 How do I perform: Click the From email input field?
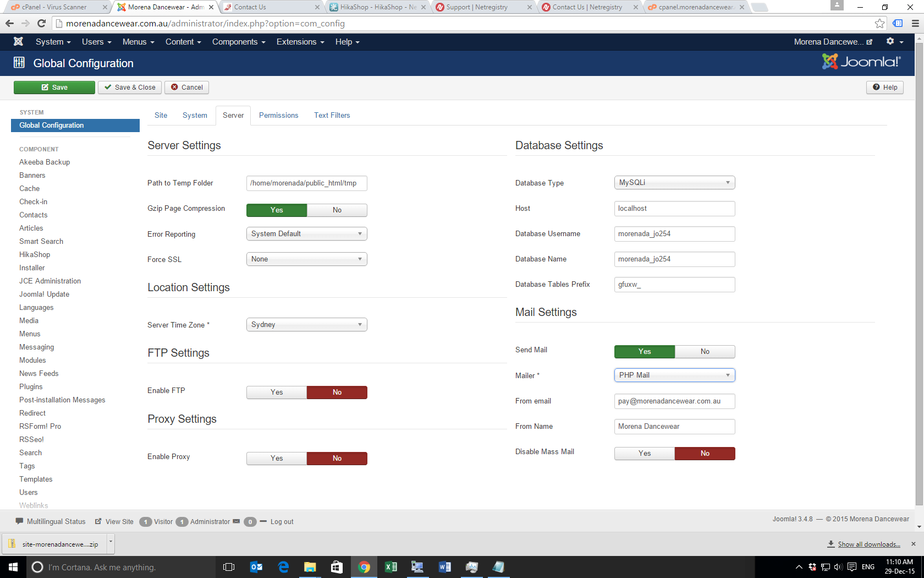[675, 401]
